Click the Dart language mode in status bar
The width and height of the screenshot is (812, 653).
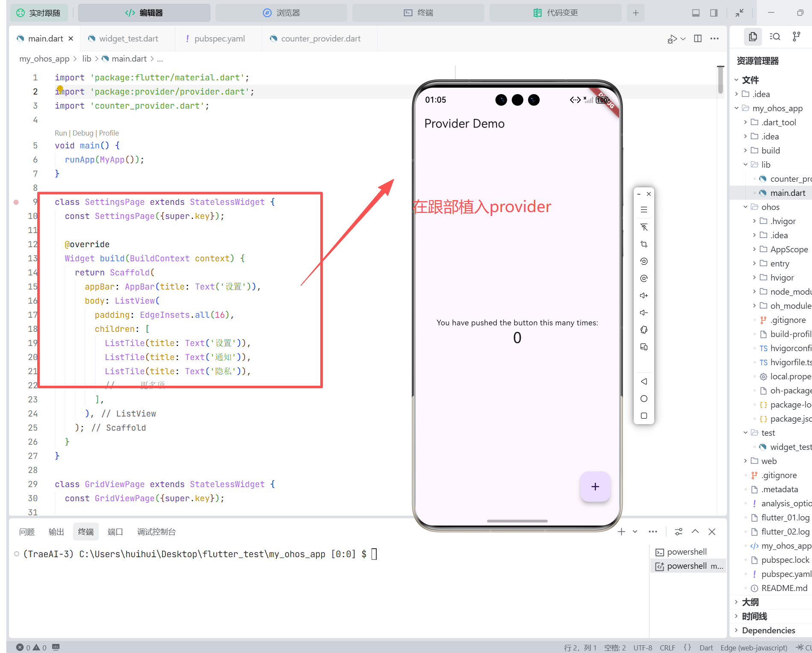coord(706,647)
